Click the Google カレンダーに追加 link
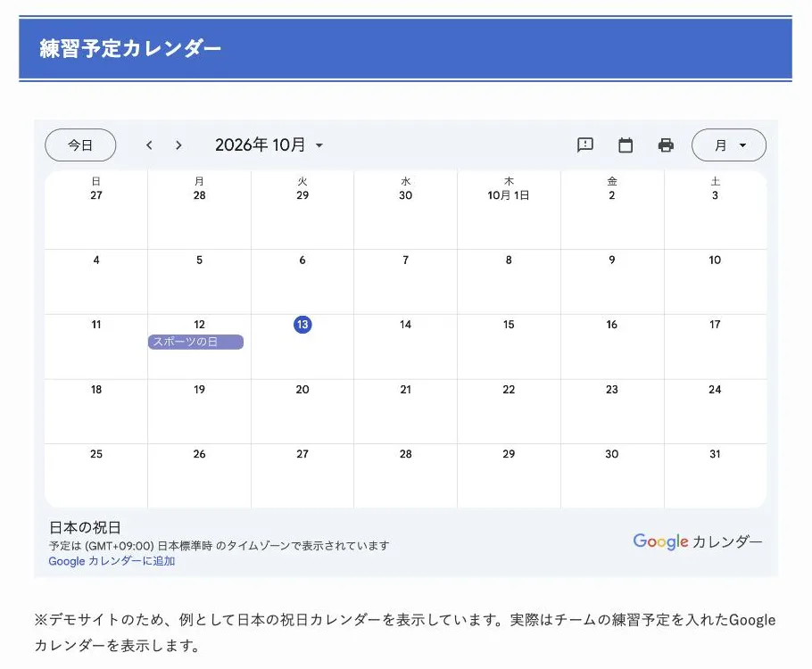The width and height of the screenshot is (812, 669). (112, 561)
